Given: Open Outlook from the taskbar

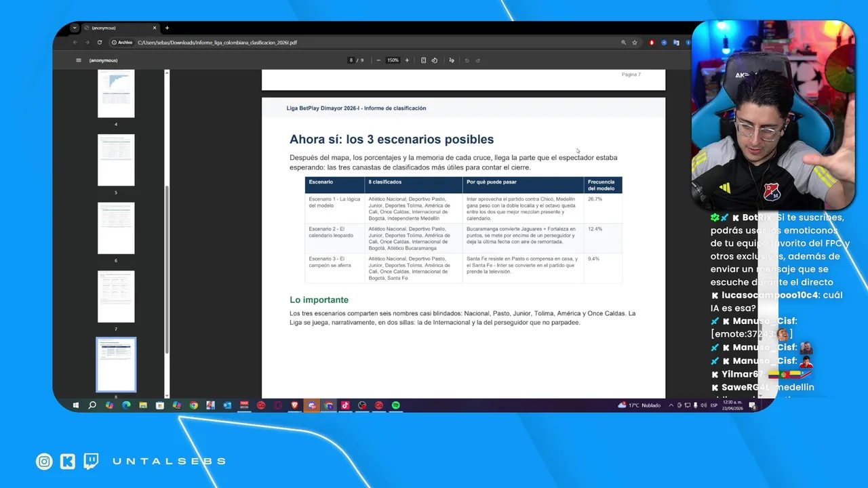Looking at the screenshot, I should (227, 405).
